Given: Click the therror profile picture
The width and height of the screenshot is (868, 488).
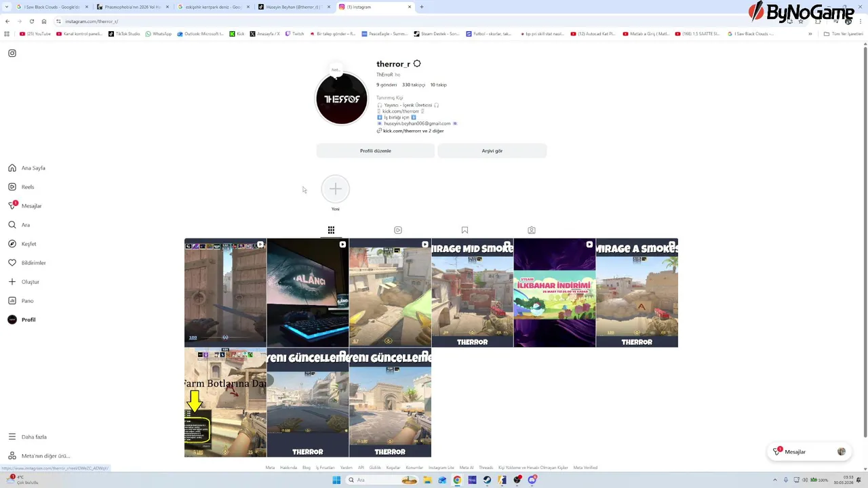Looking at the screenshot, I should 342,99.
